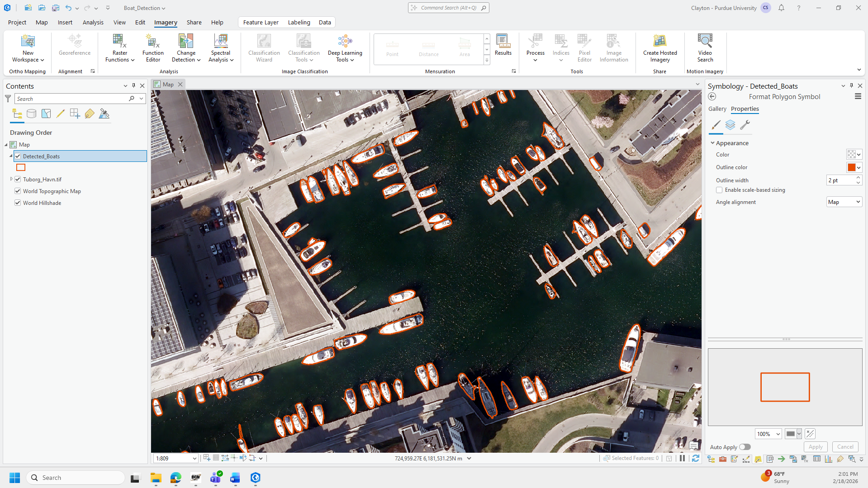Switch to the Gallery tab
Viewport: 868px width, 488px height.
717,109
